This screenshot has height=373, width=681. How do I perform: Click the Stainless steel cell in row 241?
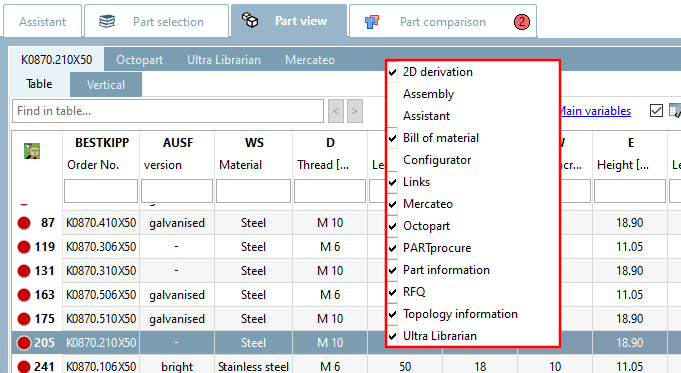pyautogui.click(x=254, y=366)
